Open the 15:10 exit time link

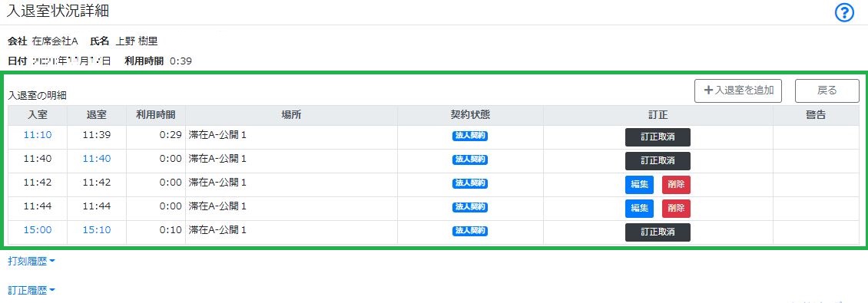(97, 230)
